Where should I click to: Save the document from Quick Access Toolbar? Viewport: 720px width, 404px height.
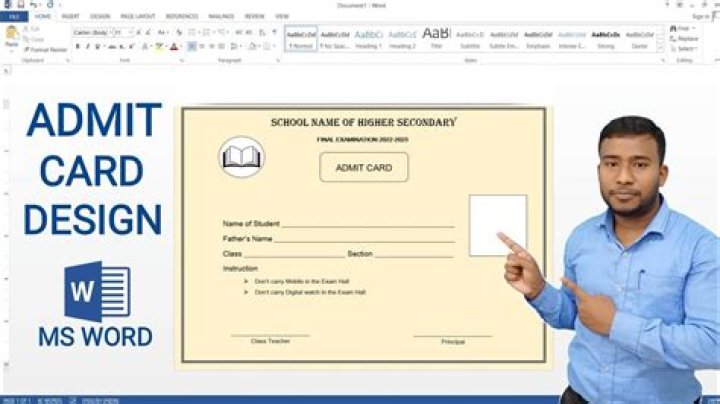coord(19,4)
